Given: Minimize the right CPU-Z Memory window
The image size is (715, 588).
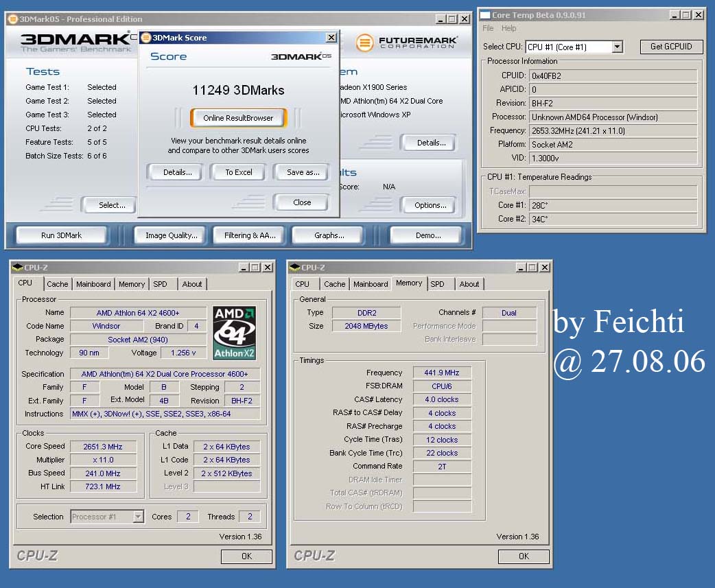Looking at the screenshot, I should tap(521, 268).
